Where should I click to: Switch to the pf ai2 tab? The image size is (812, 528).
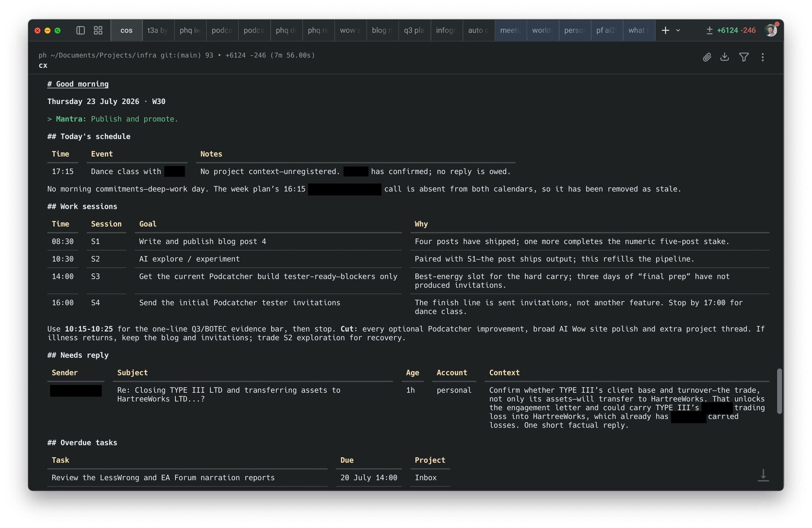607,30
